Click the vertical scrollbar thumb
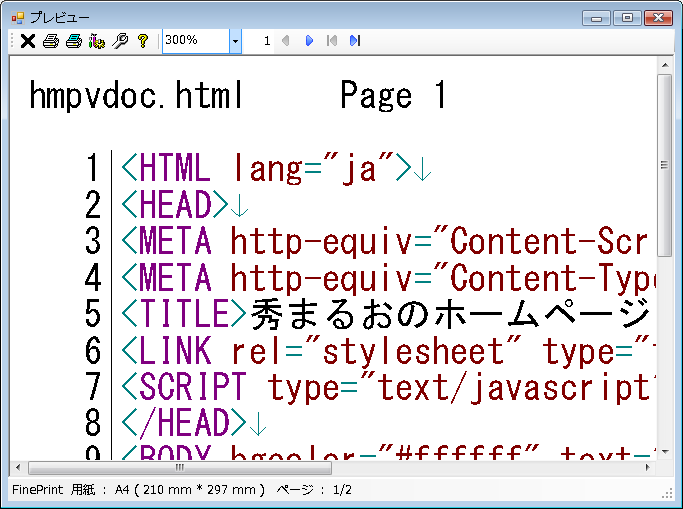This screenshot has width=683, height=509. pos(664,165)
